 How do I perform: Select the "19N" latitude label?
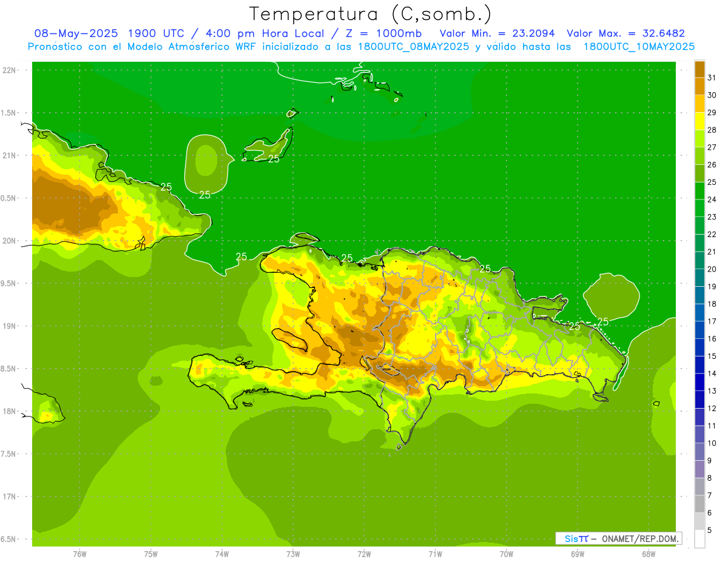click(10, 326)
